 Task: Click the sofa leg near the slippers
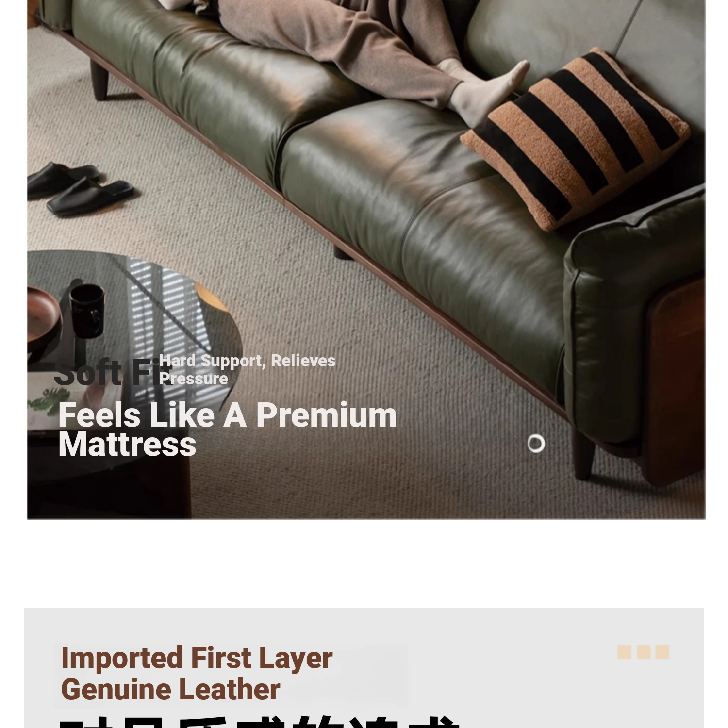[99, 80]
